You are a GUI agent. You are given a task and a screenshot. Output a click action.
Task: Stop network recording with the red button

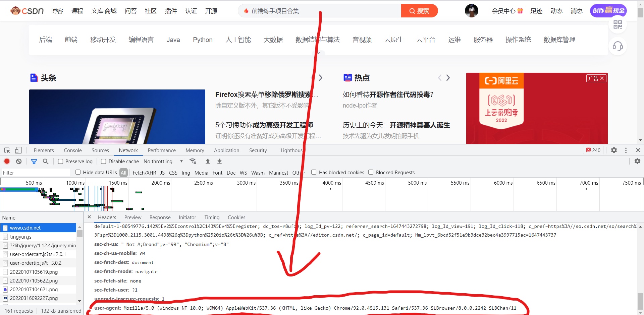click(7, 161)
